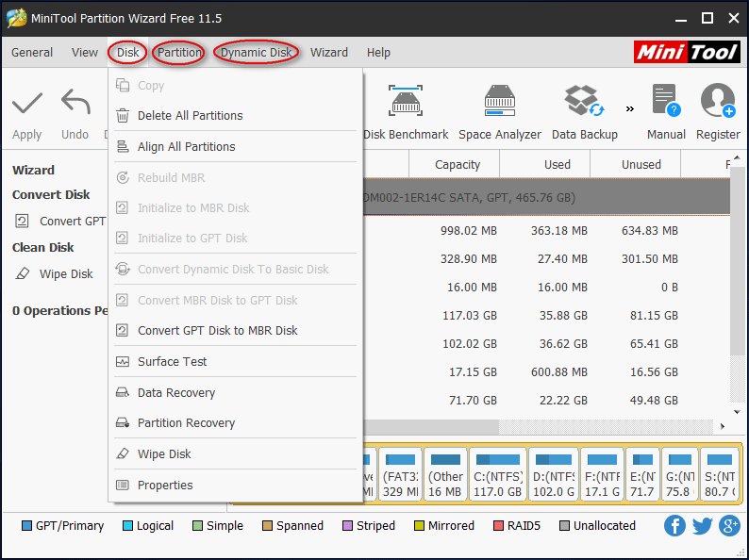Sort by Unused column header
This screenshot has height=560, width=749.
(x=635, y=165)
